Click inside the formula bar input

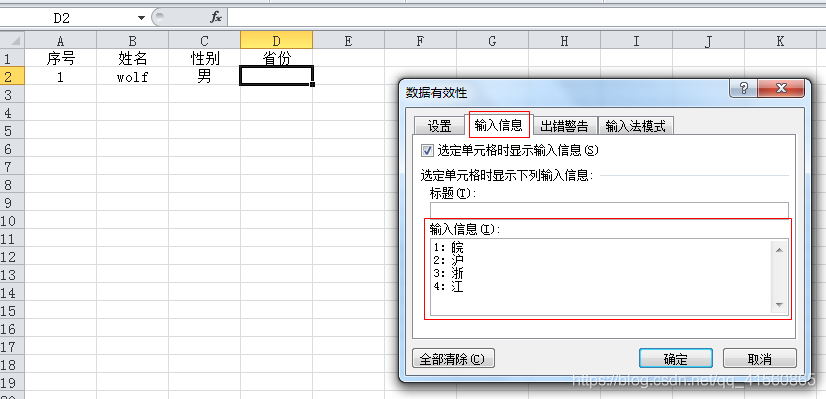pos(526,17)
